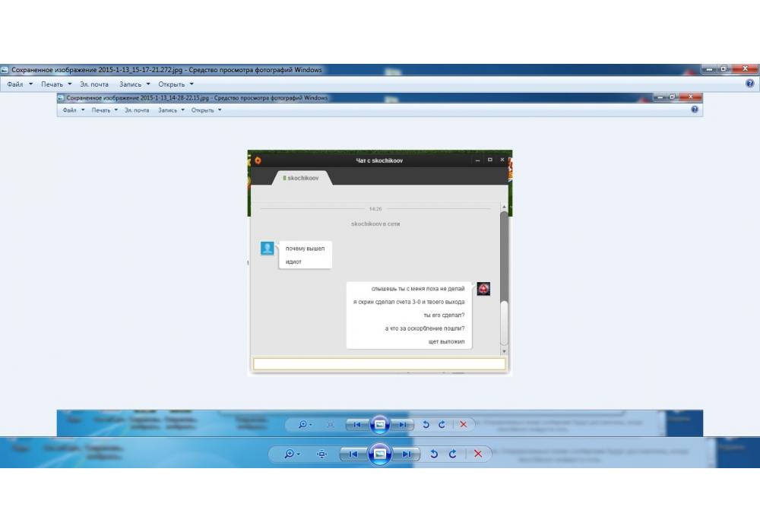Image resolution: width=760 pixels, height=532 pixels.
Task: Expand Запись dropdown arrow in the inner viewer
Action: pyautogui.click(x=182, y=110)
